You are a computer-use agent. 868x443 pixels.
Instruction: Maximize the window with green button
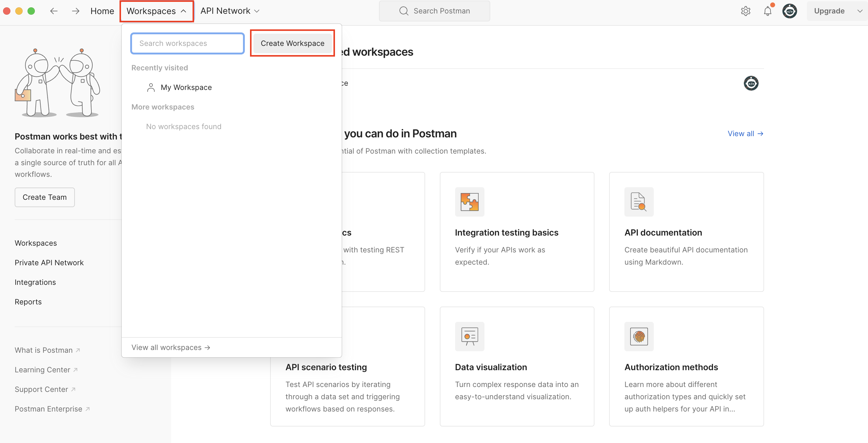click(31, 11)
